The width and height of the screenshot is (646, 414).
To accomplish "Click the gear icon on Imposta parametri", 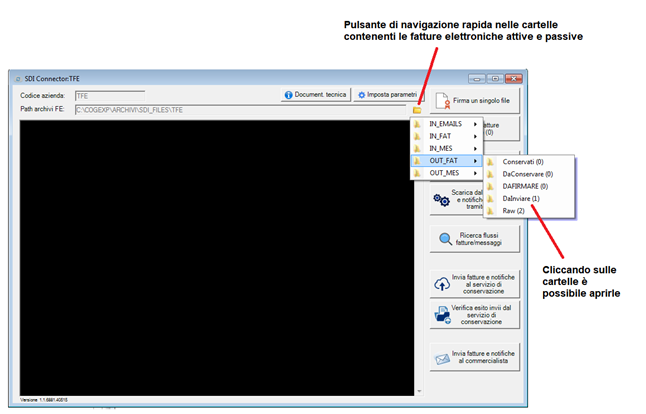I will coord(361,95).
